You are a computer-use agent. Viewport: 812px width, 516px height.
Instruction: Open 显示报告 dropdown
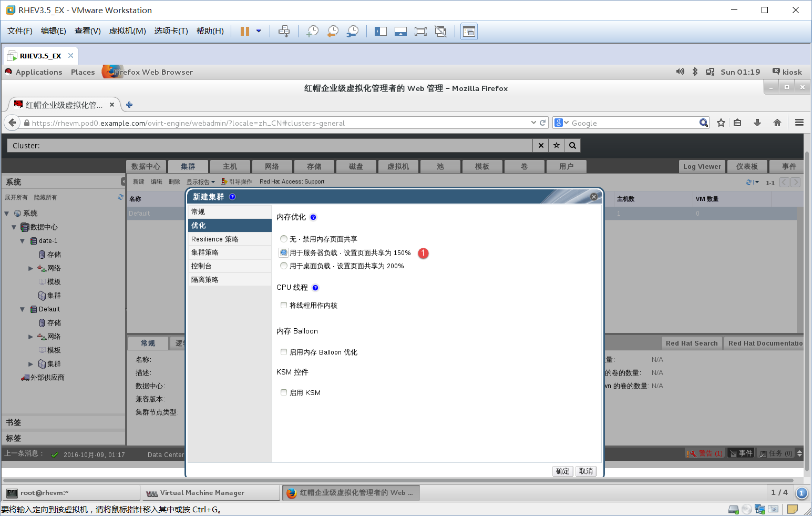pos(201,182)
